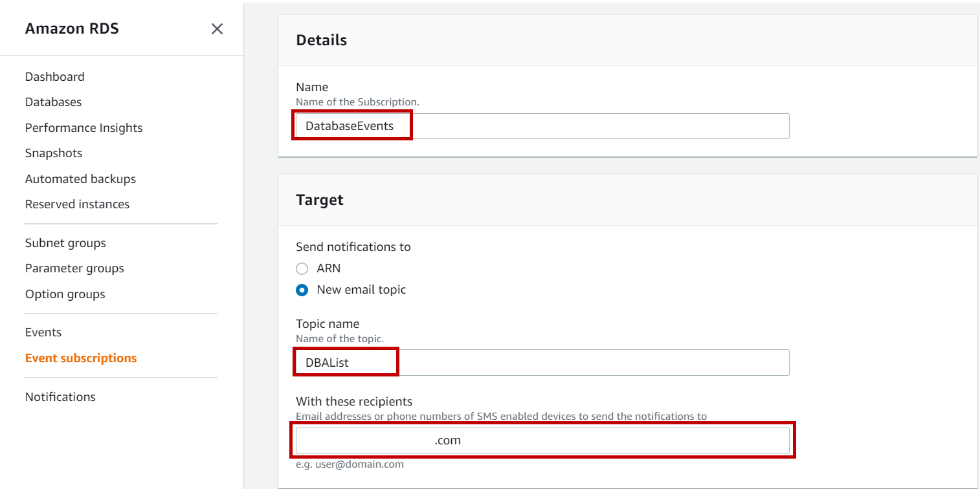
Task: Click the recipients email input box
Action: (x=542, y=440)
